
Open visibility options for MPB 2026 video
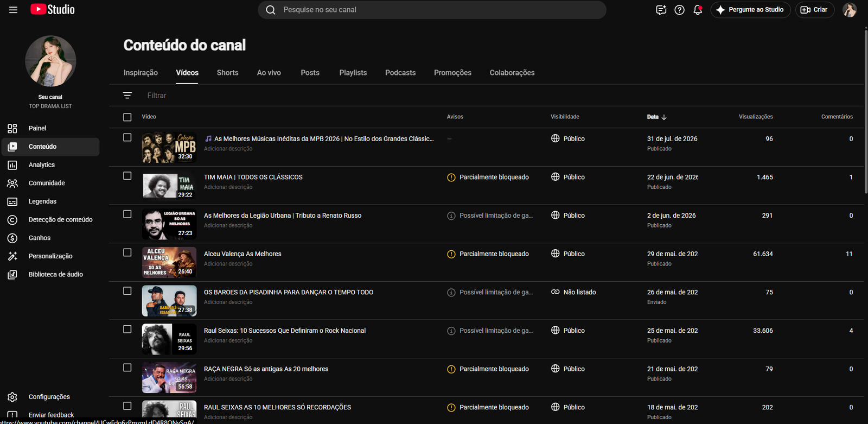tap(568, 139)
